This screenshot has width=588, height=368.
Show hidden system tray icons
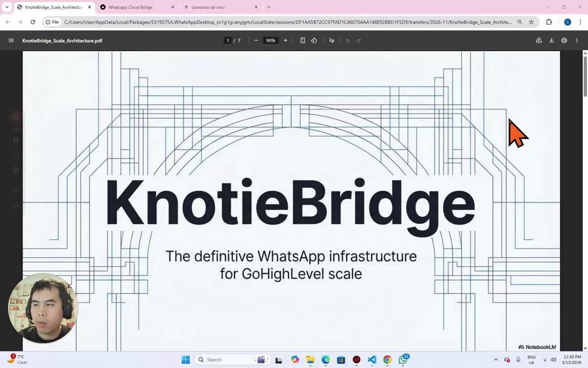pos(496,360)
